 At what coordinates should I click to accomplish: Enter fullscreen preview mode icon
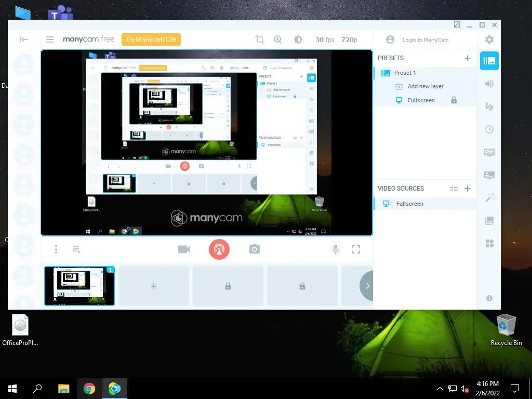[355, 249]
